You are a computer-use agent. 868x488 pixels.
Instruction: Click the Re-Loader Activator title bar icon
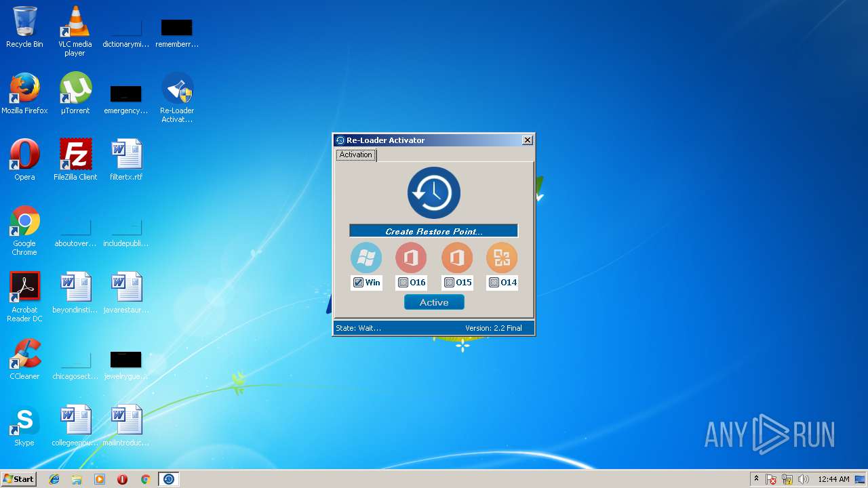pyautogui.click(x=340, y=140)
